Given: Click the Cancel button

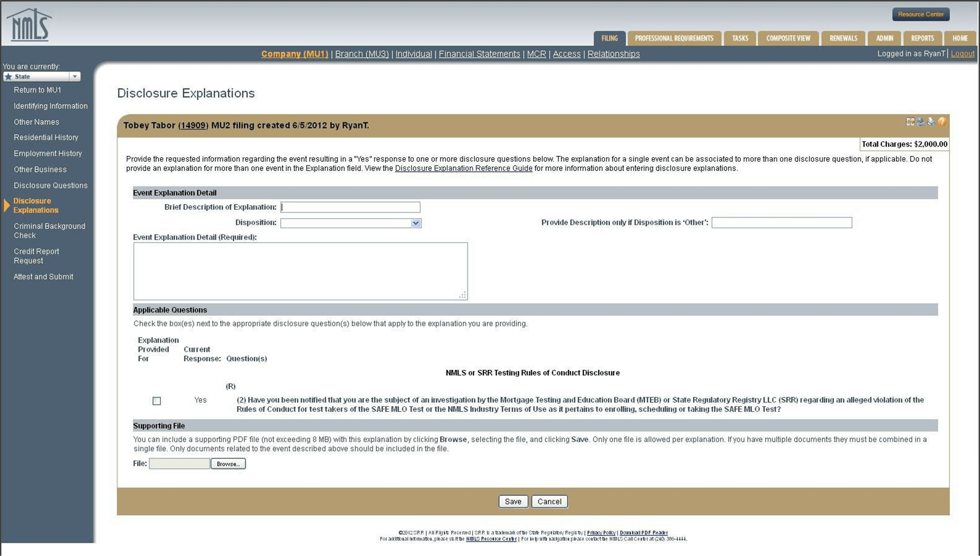Looking at the screenshot, I should 549,501.
